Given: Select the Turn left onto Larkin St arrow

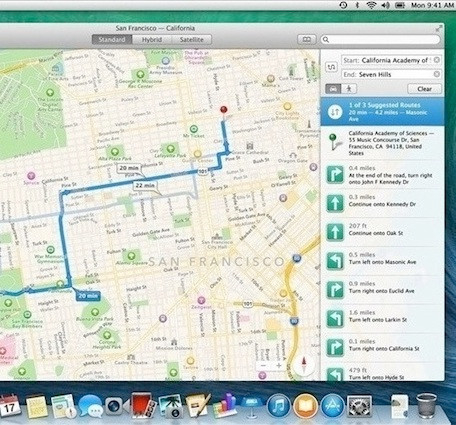Looking at the screenshot, I should coord(335,319).
